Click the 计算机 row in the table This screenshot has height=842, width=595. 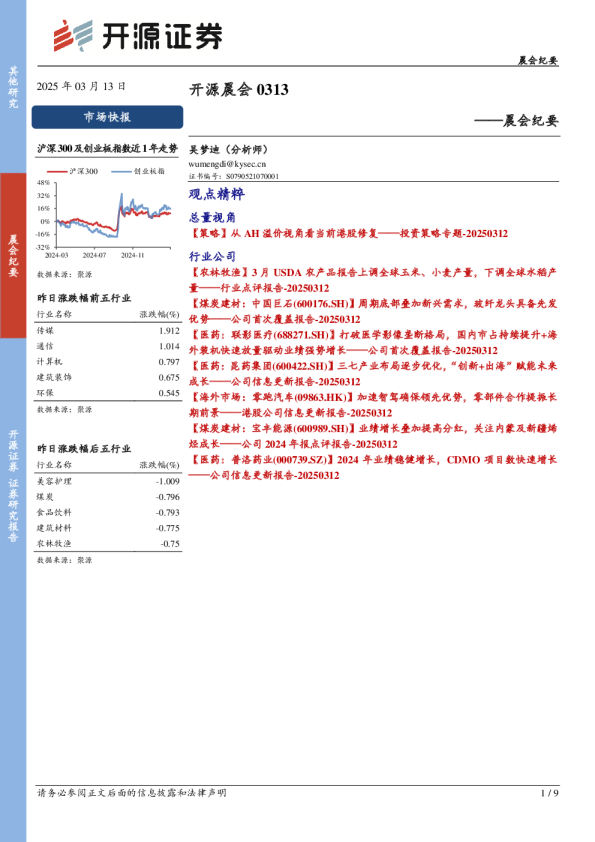[108, 362]
